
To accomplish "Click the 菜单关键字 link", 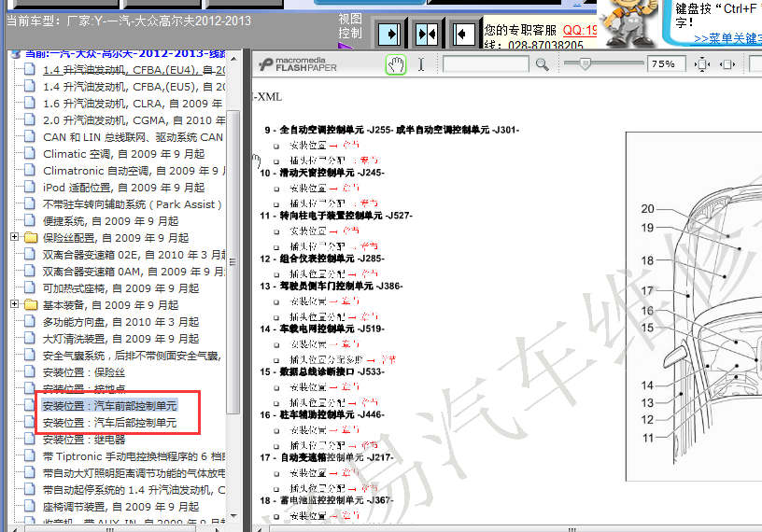I will point(727,38).
